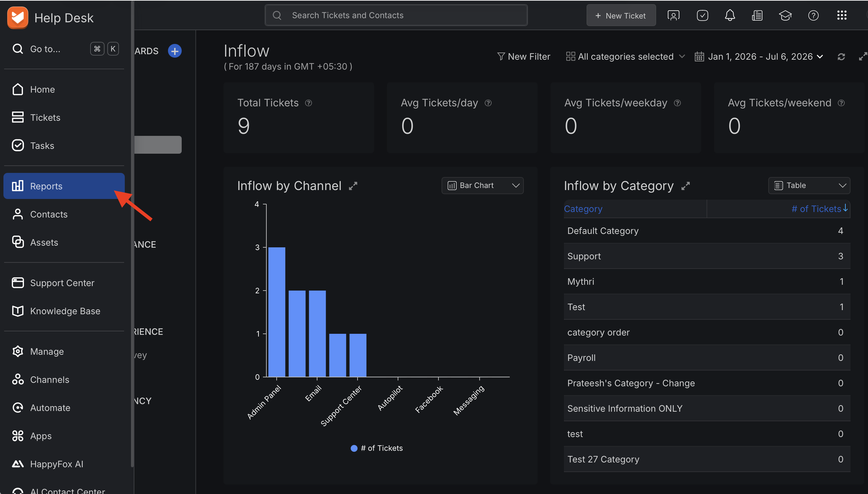868x494 pixels.
Task: Refresh the Inflow report
Action: [841, 57]
